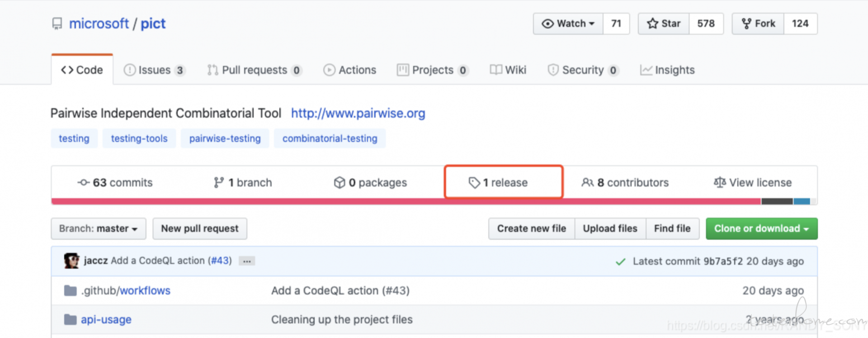
Task: Click Create new file button
Action: (532, 229)
